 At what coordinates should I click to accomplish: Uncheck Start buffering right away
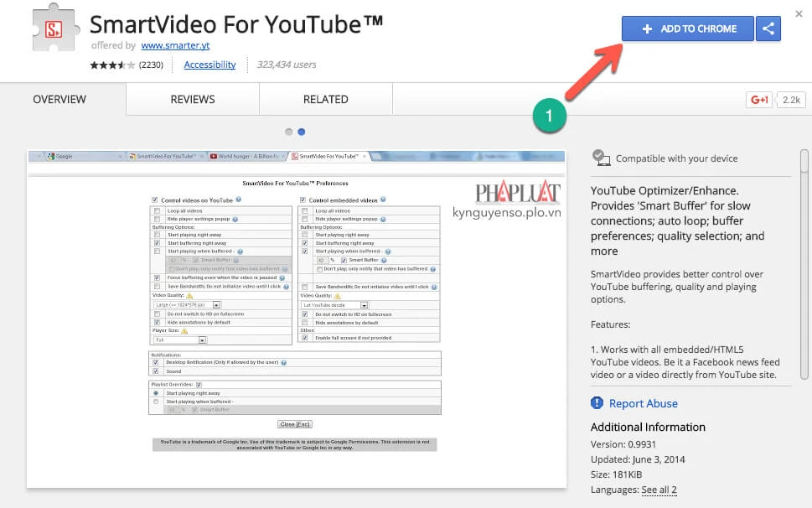156,243
